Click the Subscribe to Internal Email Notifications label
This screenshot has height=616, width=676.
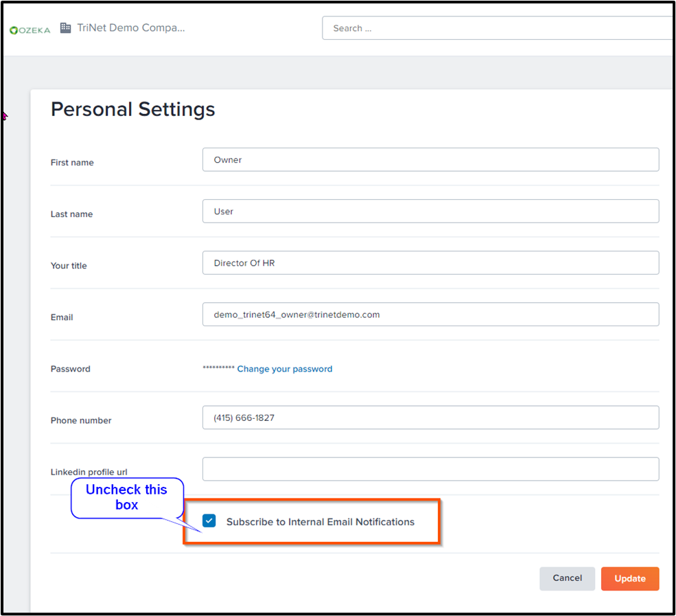point(320,522)
